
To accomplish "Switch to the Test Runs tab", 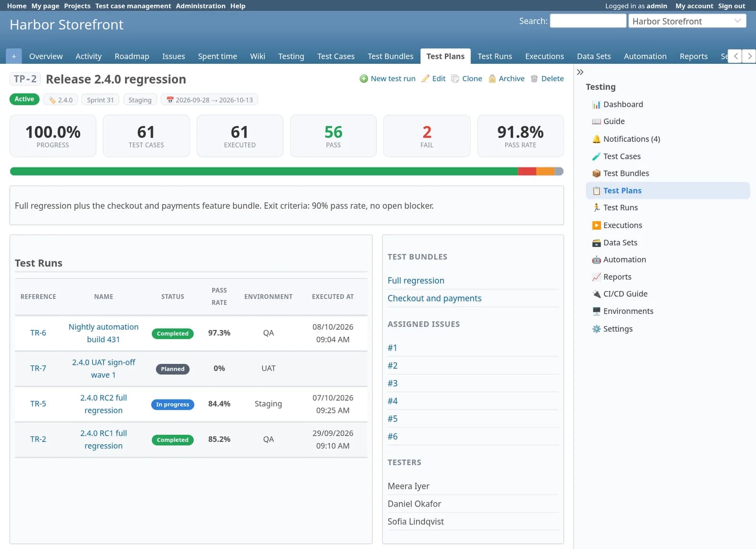I will click(x=495, y=56).
